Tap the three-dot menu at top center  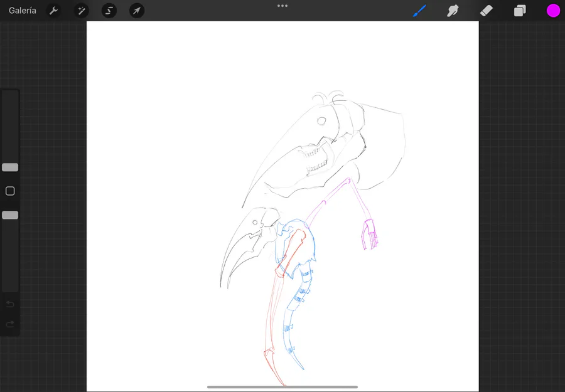[x=282, y=6]
